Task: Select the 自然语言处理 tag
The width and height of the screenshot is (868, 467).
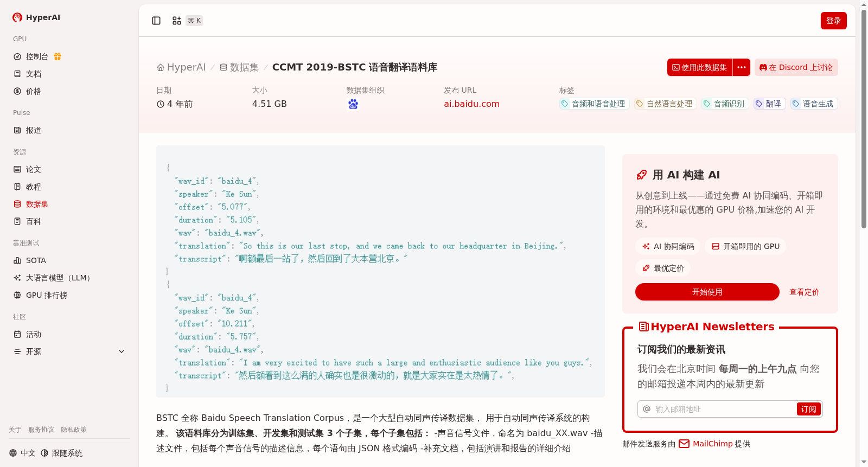Action: pos(665,104)
